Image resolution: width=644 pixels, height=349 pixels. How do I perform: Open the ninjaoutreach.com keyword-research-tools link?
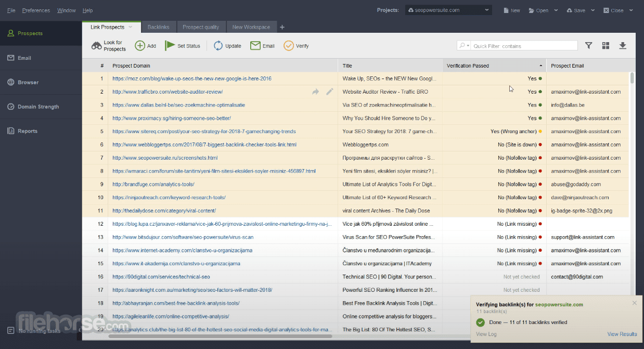pos(169,198)
